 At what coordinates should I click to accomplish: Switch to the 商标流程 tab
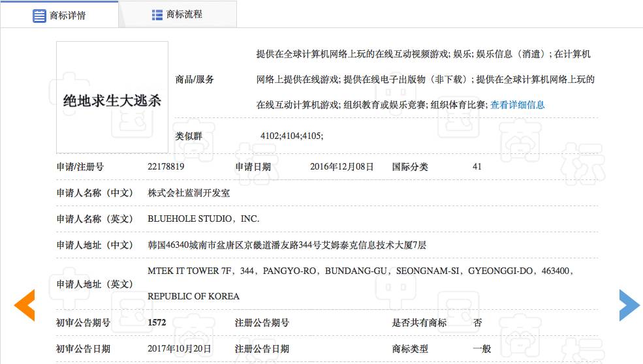(177, 15)
